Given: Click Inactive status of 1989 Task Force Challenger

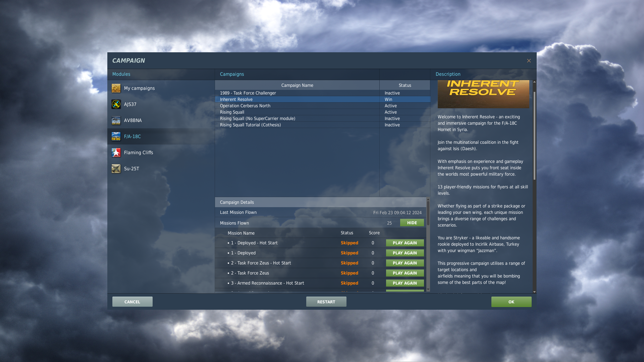Looking at the screenshot, I should click(392, 93).
